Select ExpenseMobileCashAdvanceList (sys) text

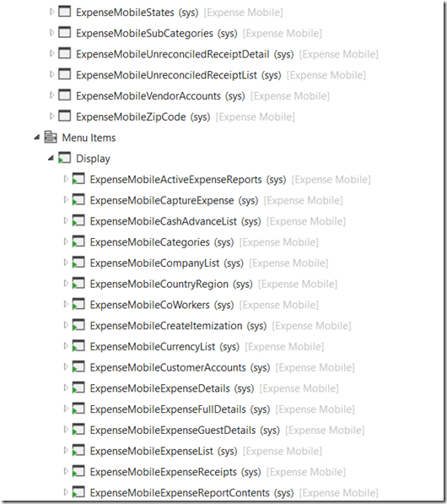(x=175, y=221)
